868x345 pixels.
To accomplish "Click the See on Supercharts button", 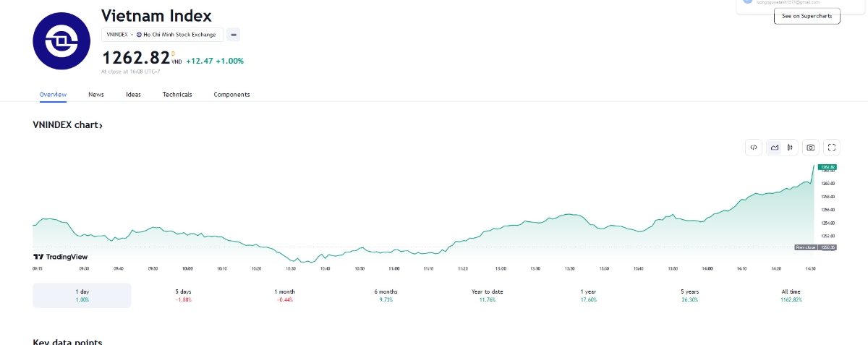I will [807, 16].
